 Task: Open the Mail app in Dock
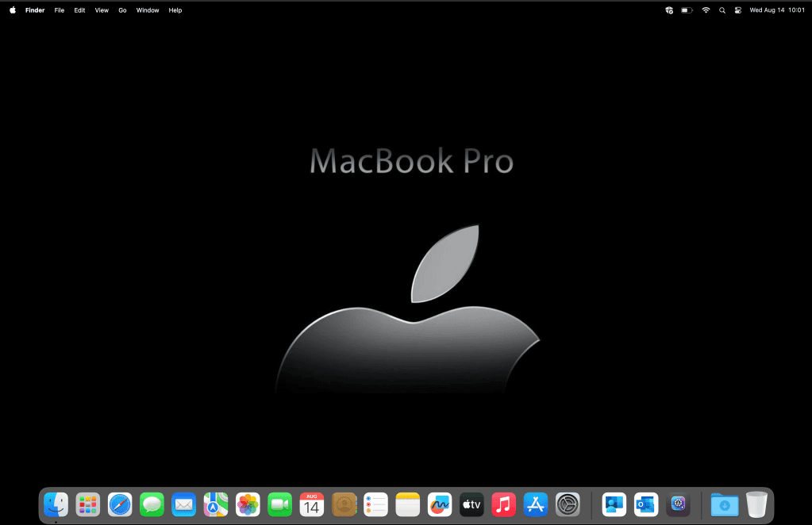coord(184,504)
